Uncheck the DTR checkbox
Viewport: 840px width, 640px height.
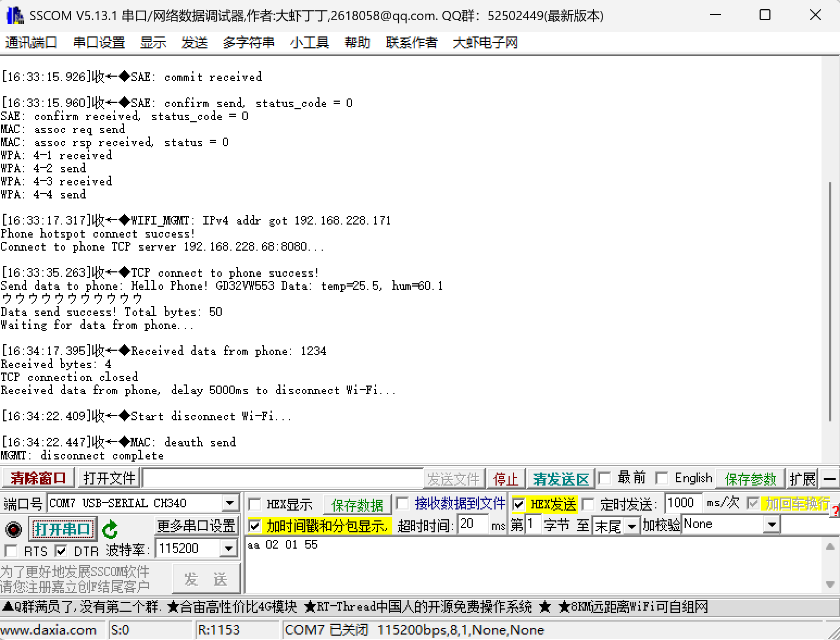tap(61, 551)
